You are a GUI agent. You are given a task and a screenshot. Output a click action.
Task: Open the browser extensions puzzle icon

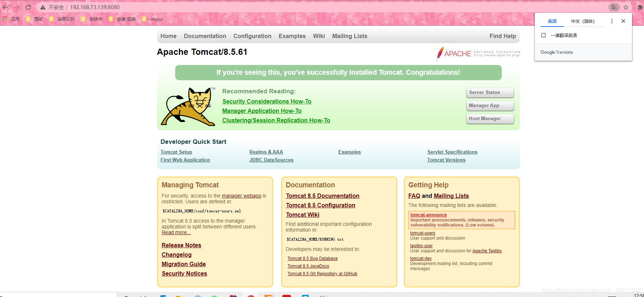(640, 7)
